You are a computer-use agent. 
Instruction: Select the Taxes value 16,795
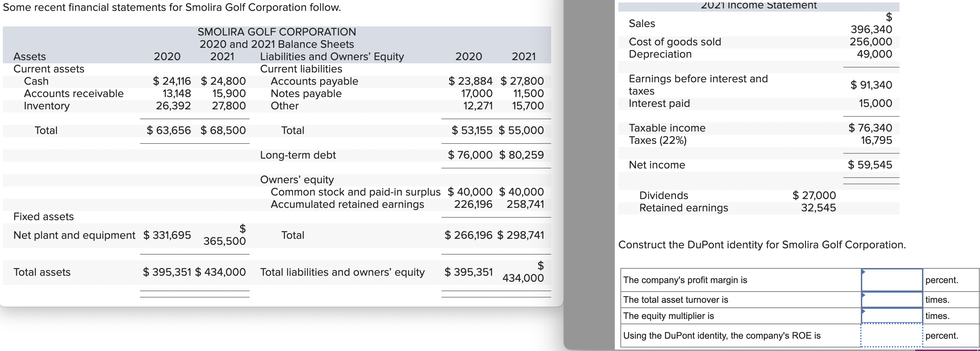point(876,140)
